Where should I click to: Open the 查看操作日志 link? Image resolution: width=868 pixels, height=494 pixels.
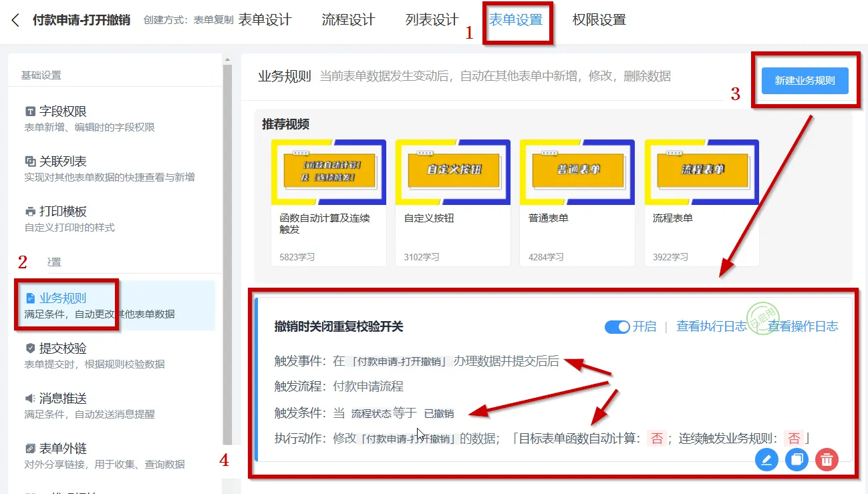803,326
